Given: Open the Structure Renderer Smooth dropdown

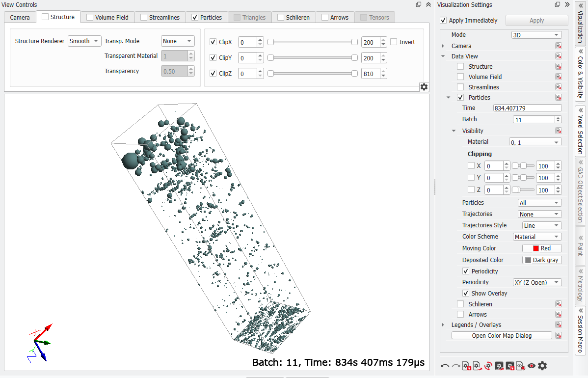Looking at the screenshot, I should point(85,41).
